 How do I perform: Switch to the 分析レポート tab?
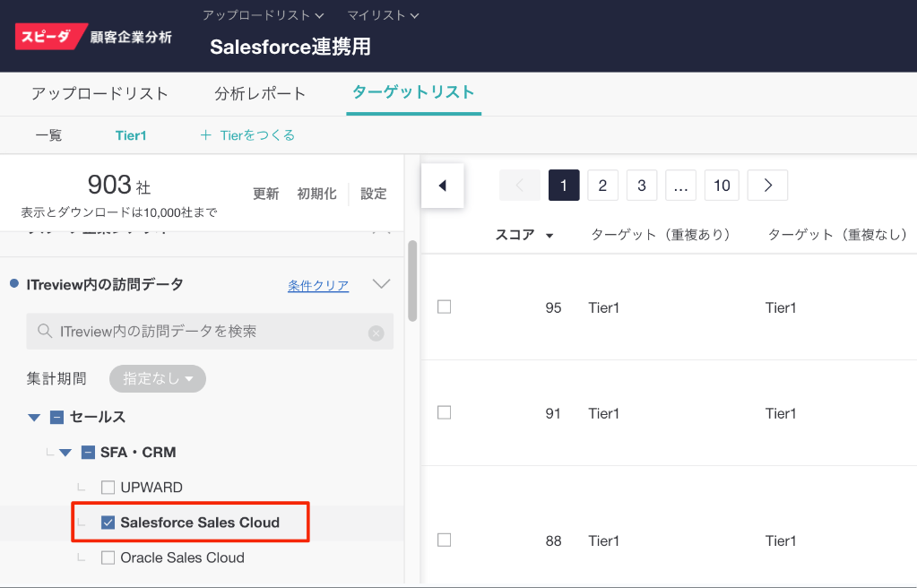[260, 93]
